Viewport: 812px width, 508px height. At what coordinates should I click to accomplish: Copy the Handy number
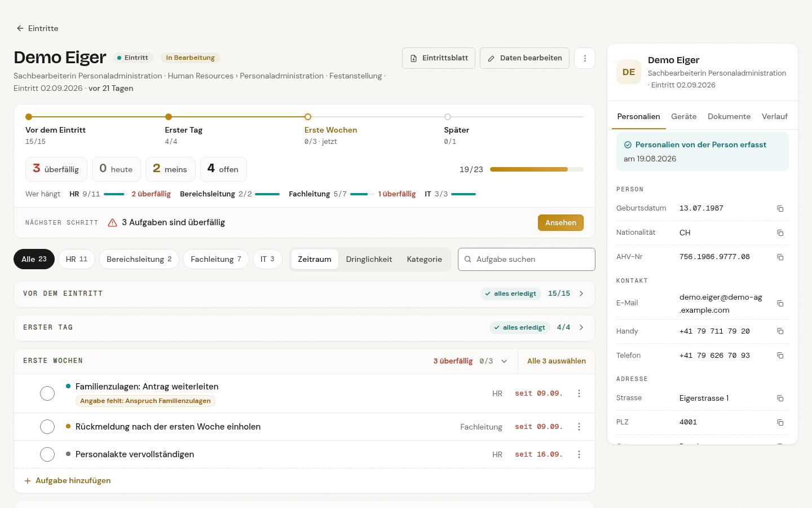click(780, 331)
